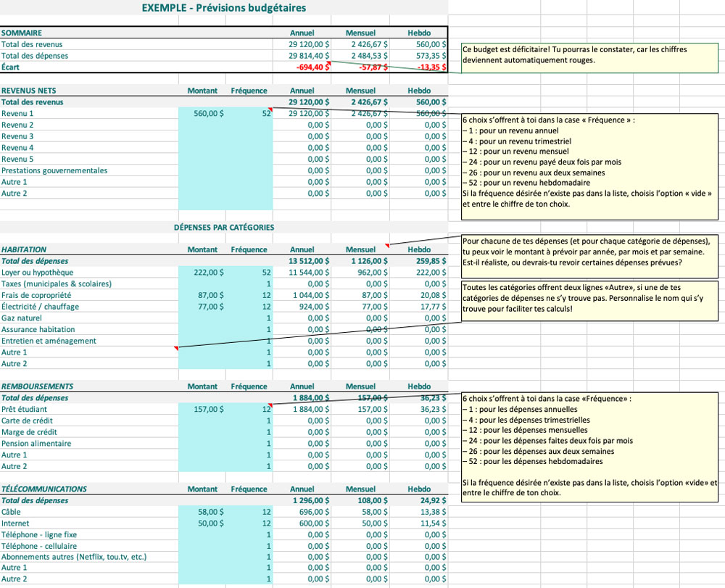
Task: Select 'Téléphone - cellulaire' row label
Action: [39, 546]
